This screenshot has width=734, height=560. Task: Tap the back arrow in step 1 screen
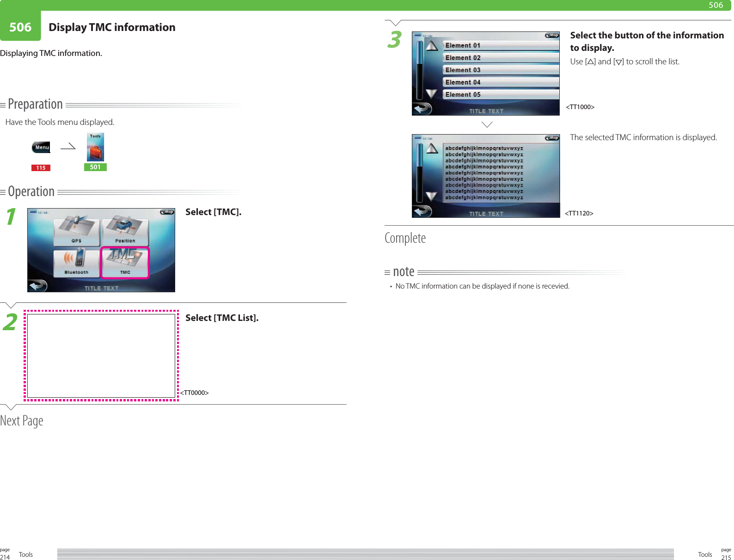tap(38, 285)
